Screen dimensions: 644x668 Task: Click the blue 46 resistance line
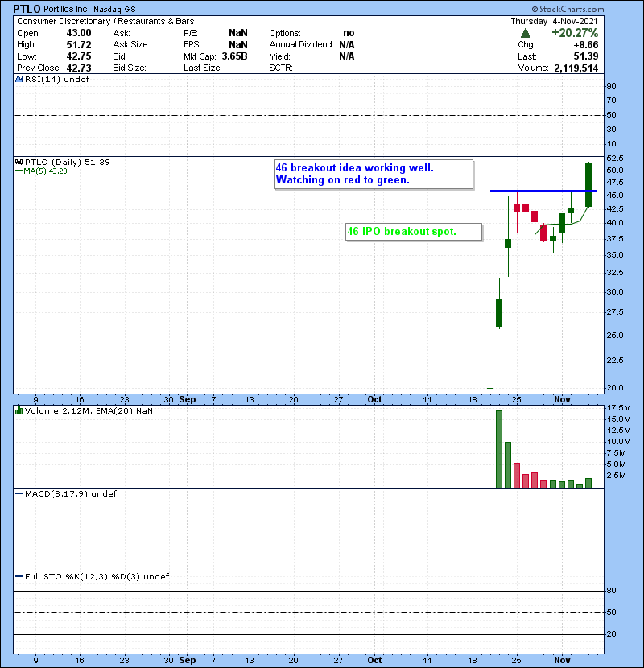[x=544, y=191]
